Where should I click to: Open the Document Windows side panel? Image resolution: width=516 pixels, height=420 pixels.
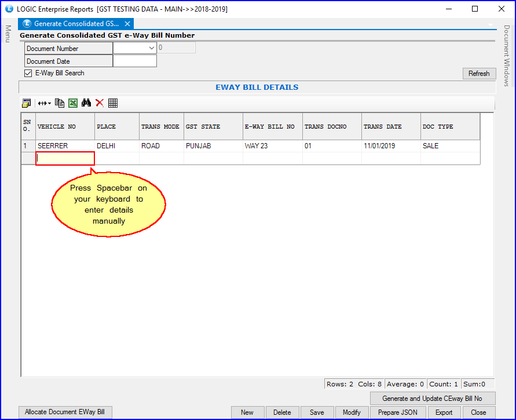tap(507, 56)
